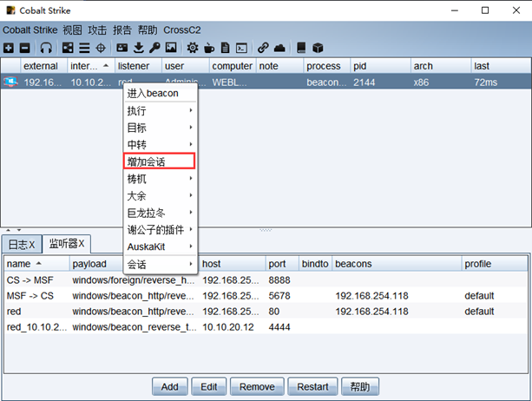Click the terminal scripted web delivery icon
The height and width of the screenshot is (401, 532).
(241, 48)
